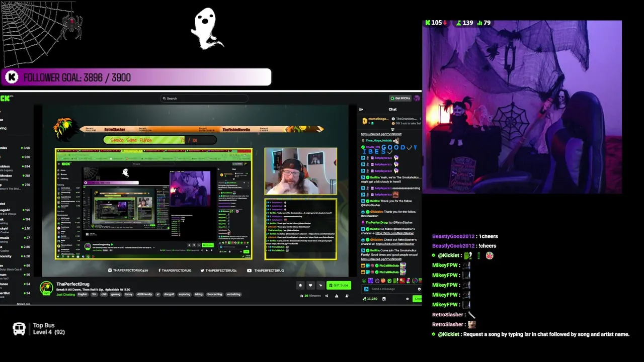Select the verbalizing tag

(233, 295)
